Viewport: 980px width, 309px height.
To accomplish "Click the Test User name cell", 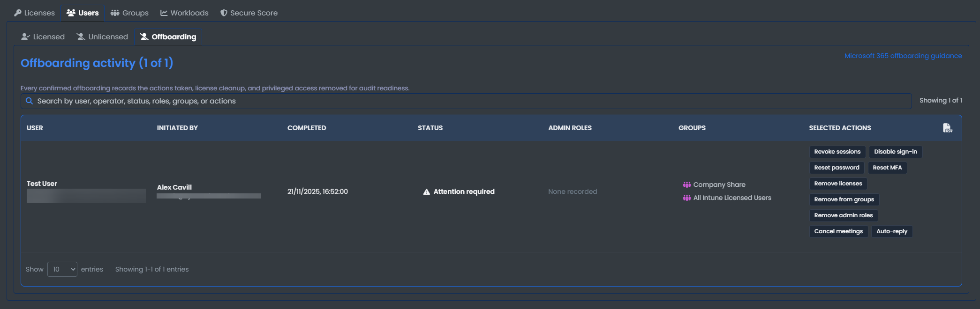I will 42,184.
